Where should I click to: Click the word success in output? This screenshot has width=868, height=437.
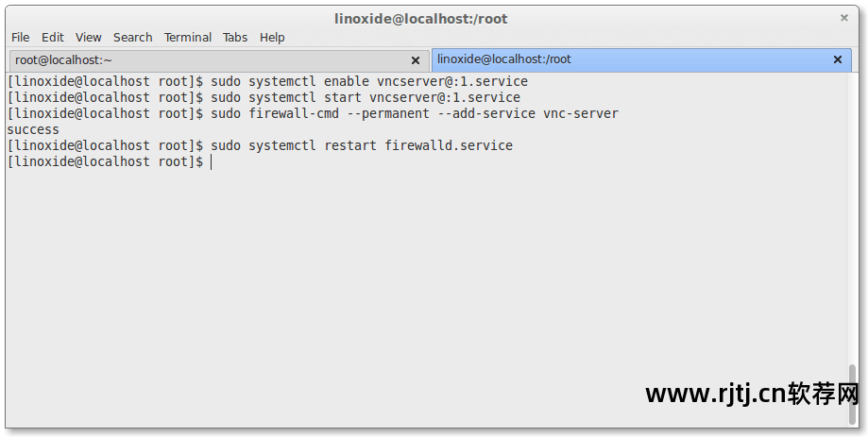coord(33,130)
